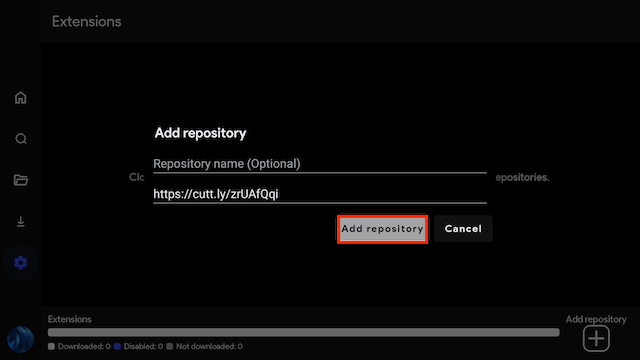Screen dimensions: 640x360
Task: Click the plus icon to add repository
Action: point(596,338)
